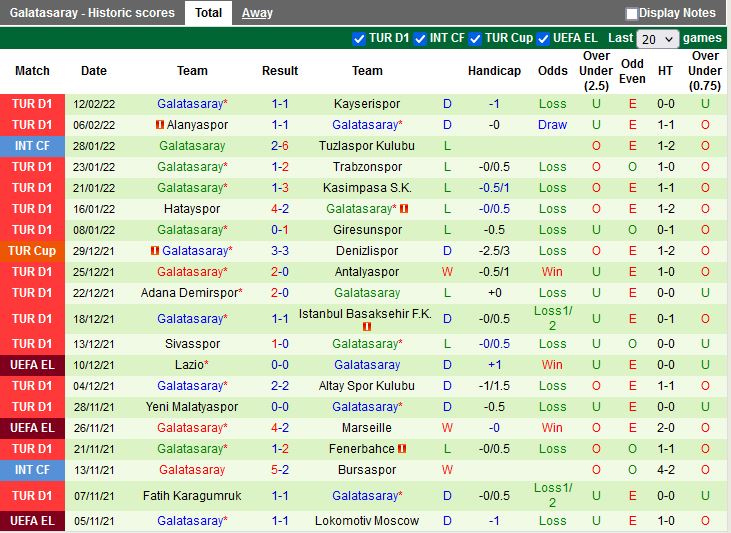Switch to the Total tab
Image resolution: width=731 pixels, height=533 pixels.
[208, 13]
